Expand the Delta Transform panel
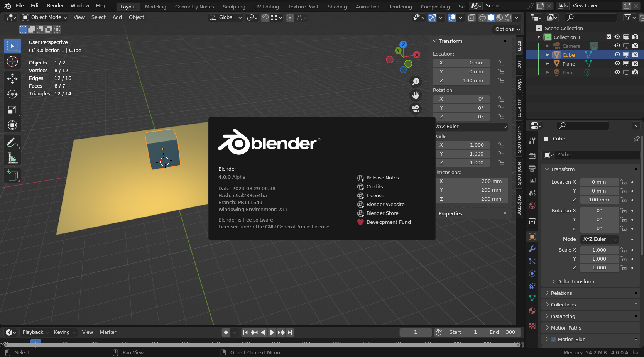The image size is (644, 357). 575,281
